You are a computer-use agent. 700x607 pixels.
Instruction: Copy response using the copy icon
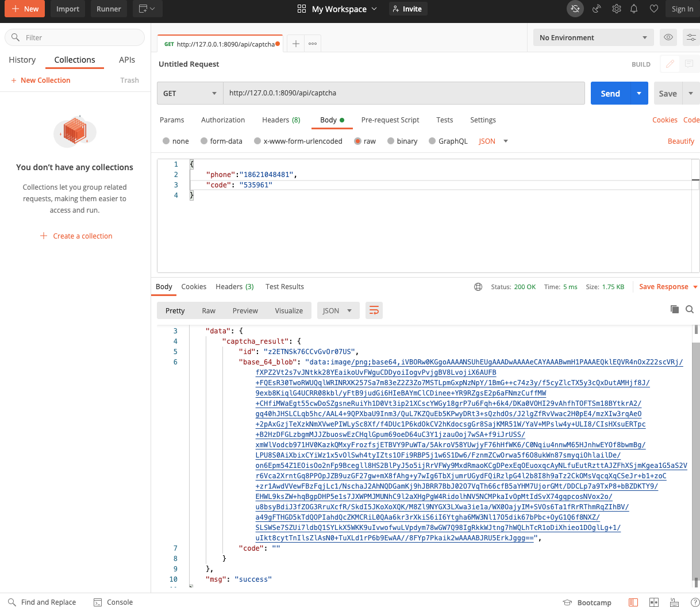pos(675,309)
